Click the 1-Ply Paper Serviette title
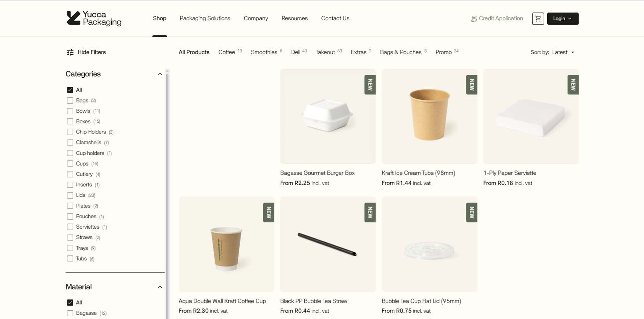 [x=510, y=173]
